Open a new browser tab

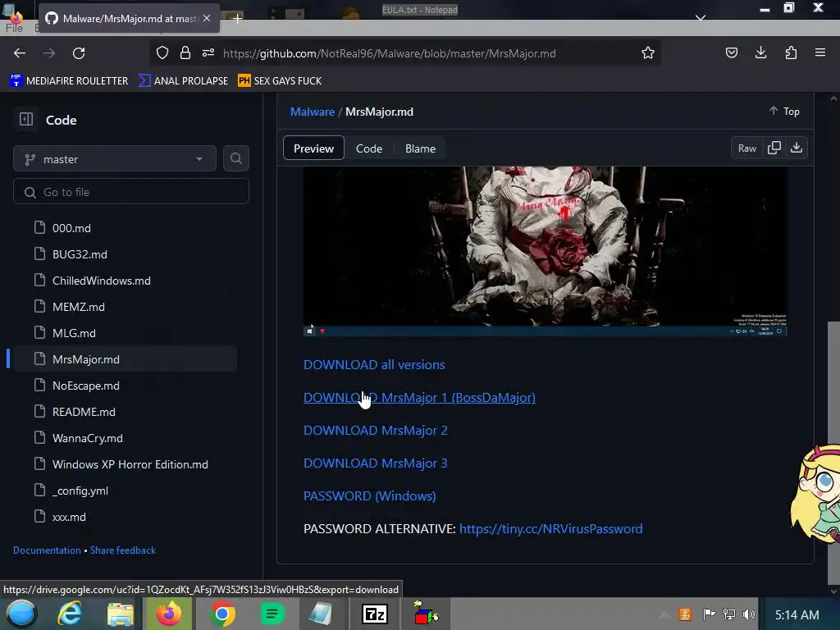point(237,18)
